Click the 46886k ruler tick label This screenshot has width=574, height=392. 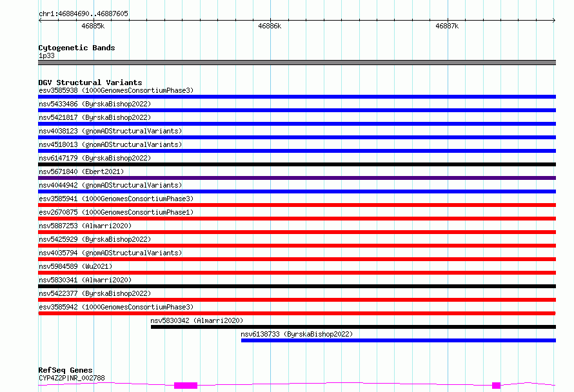[270, 26]
